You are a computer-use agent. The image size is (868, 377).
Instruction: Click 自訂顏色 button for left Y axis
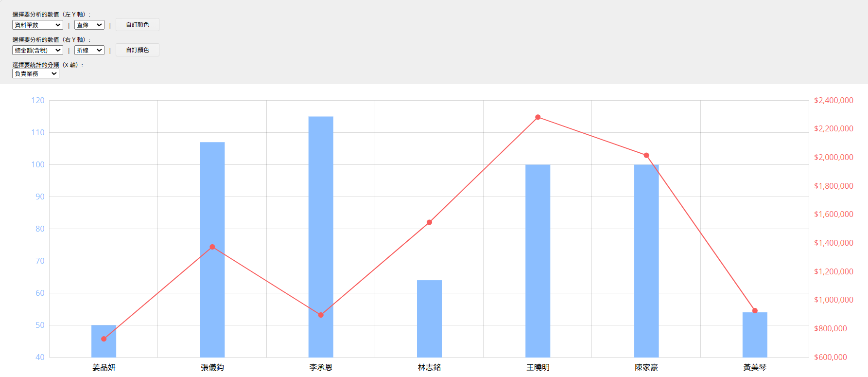pos(138,25)
